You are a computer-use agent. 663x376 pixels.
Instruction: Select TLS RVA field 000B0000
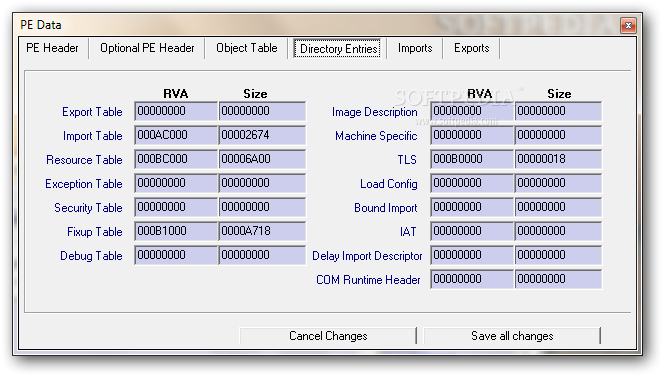tap(472, 159)
